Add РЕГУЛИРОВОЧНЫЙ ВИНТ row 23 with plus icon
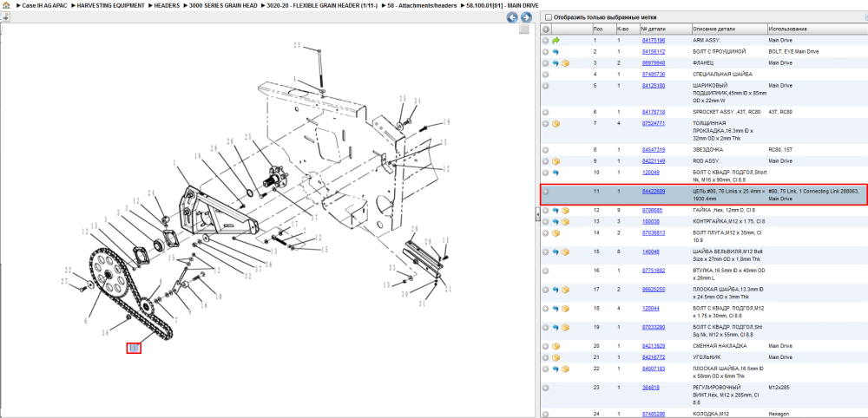The image size is (868, 418). tap(546, 388)
